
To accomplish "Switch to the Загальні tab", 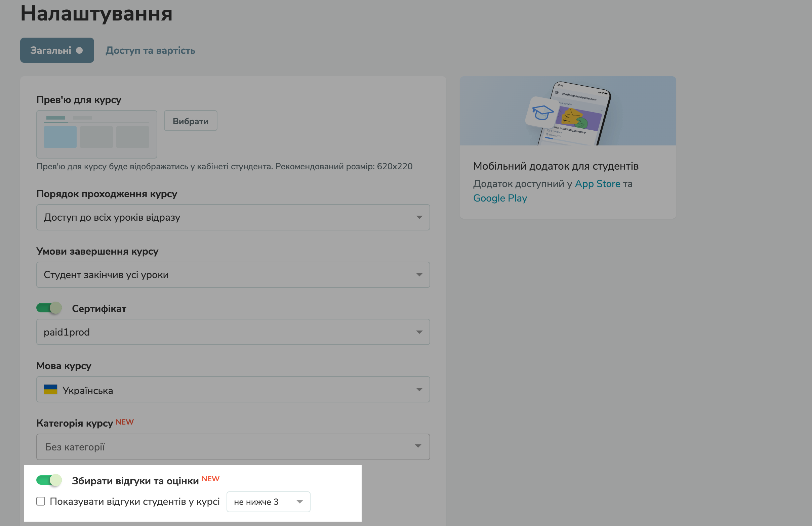I will 51,50.
